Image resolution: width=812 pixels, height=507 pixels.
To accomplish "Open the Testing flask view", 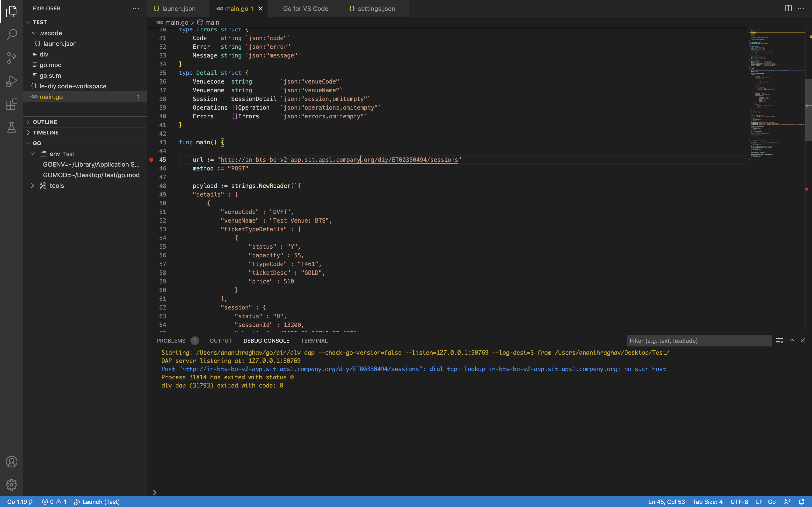I will pos(12,127).
